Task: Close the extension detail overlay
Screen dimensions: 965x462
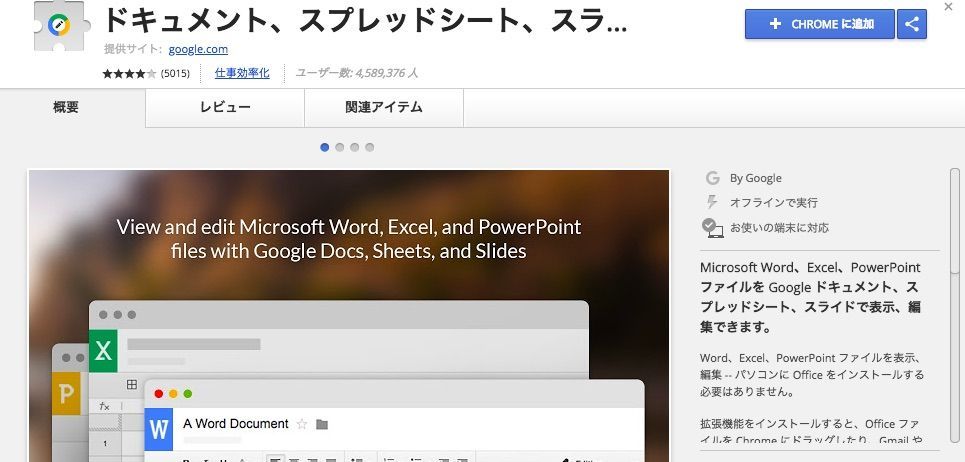Action: click(949, 6)
